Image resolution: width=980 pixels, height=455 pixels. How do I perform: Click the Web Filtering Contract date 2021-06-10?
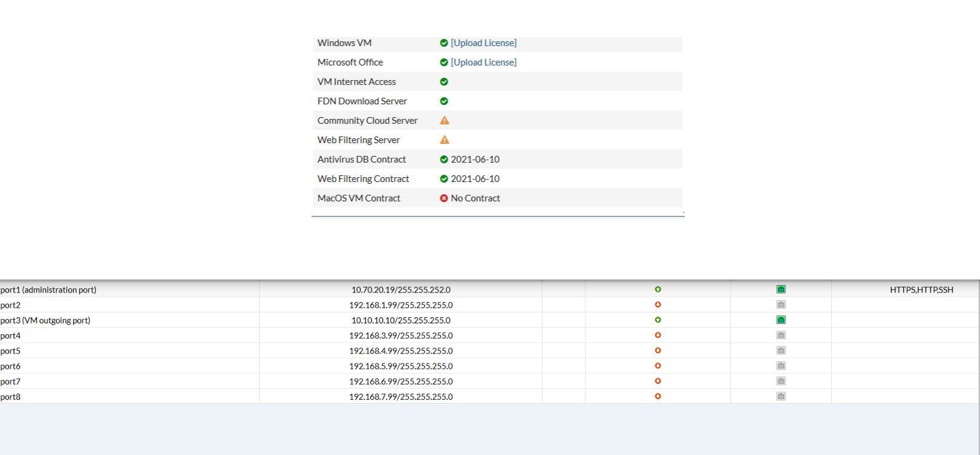click(475, 179)
